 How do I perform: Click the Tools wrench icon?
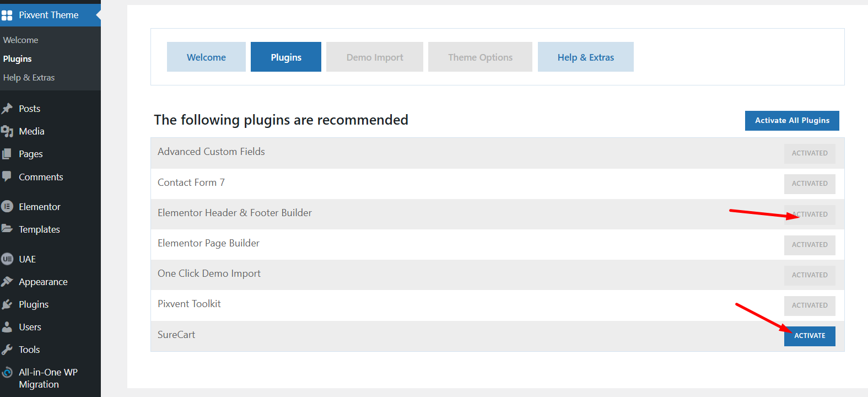(x=7, y=350)
